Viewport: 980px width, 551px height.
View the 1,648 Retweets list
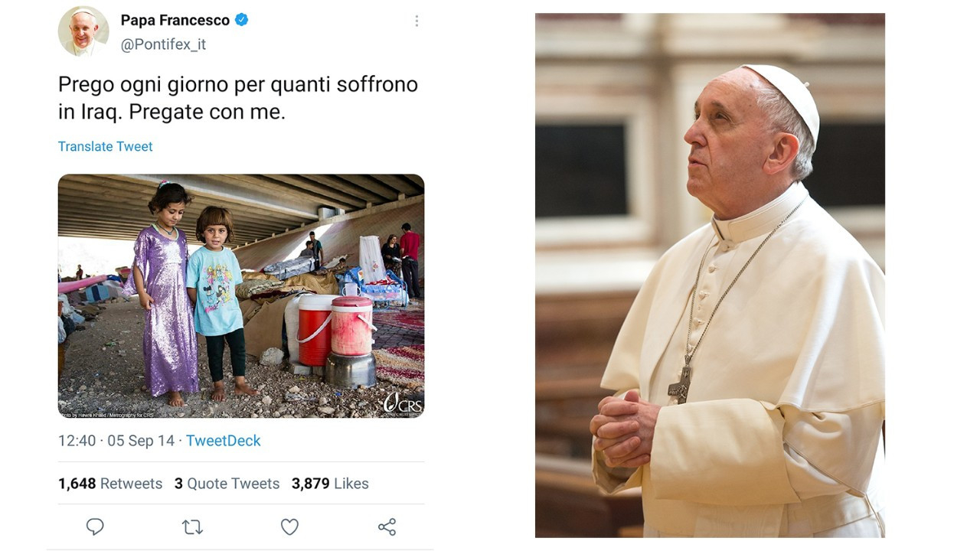(110, 484)
